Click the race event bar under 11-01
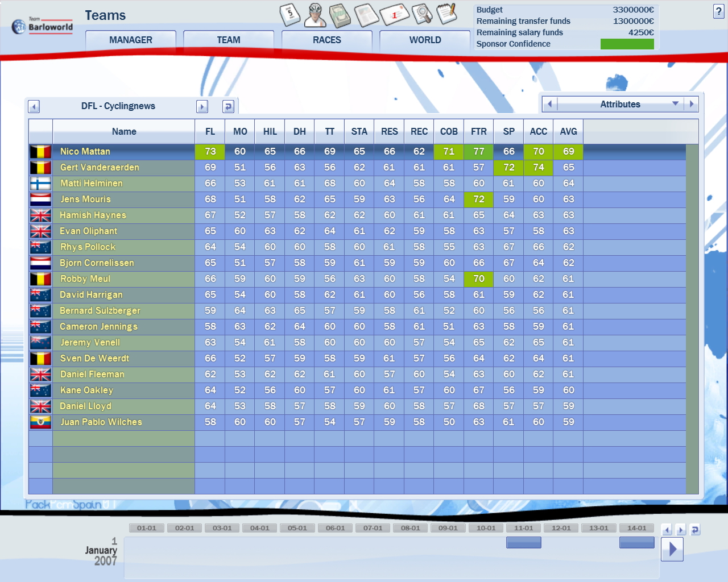The image size is (728, 582). [523, 543]
